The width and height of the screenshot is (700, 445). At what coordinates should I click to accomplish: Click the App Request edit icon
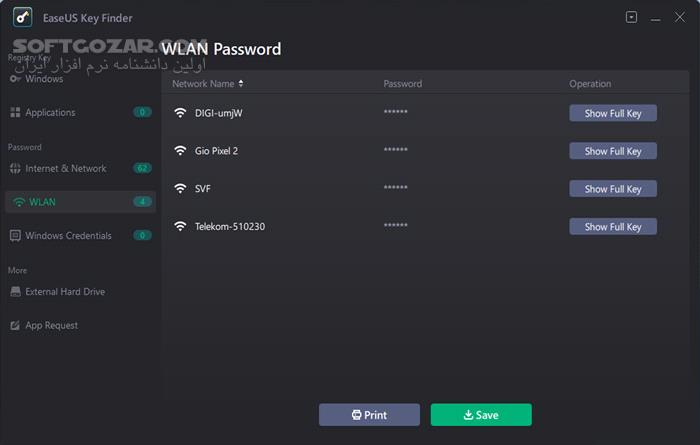tap(15, 325)
